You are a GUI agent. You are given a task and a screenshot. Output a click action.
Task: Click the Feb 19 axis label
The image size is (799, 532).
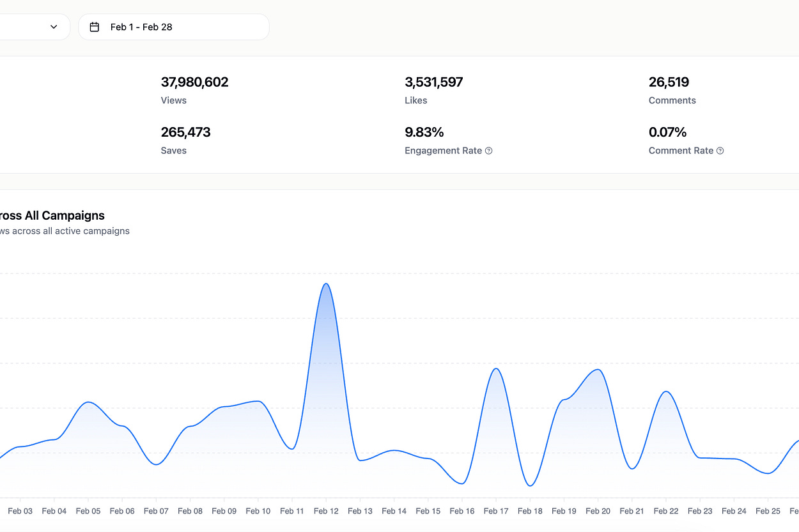coord(564,511)
